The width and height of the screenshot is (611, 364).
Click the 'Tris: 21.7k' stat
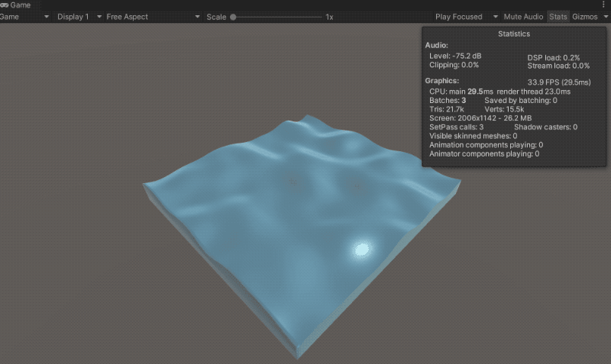447,109
